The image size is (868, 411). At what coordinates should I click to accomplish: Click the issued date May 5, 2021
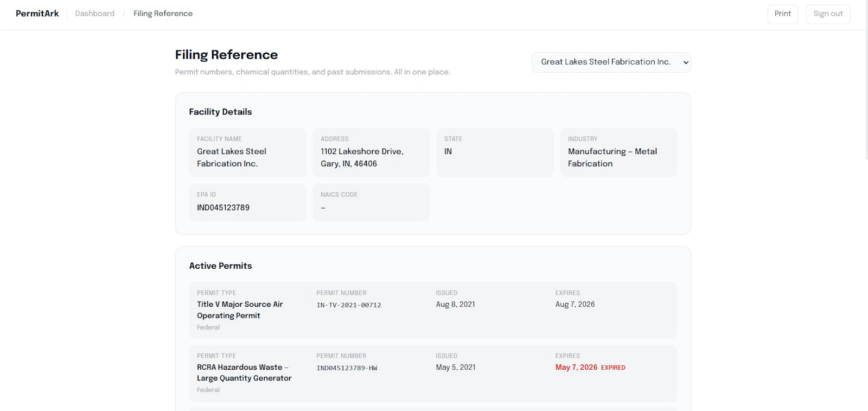coord(456,368)
